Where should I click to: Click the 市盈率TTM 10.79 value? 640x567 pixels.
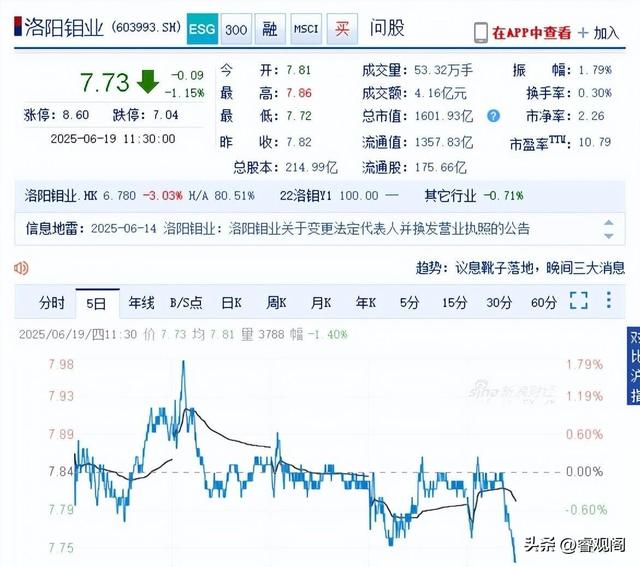coord(595,142)
